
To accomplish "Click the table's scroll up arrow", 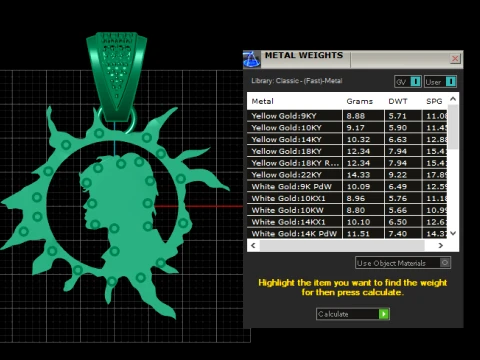I will click(x=453, y=99).
